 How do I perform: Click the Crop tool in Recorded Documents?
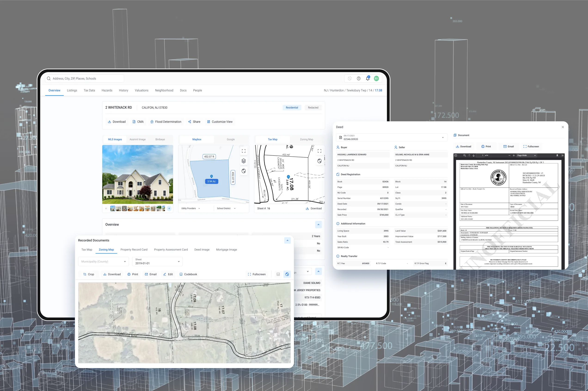coord(89,274)
